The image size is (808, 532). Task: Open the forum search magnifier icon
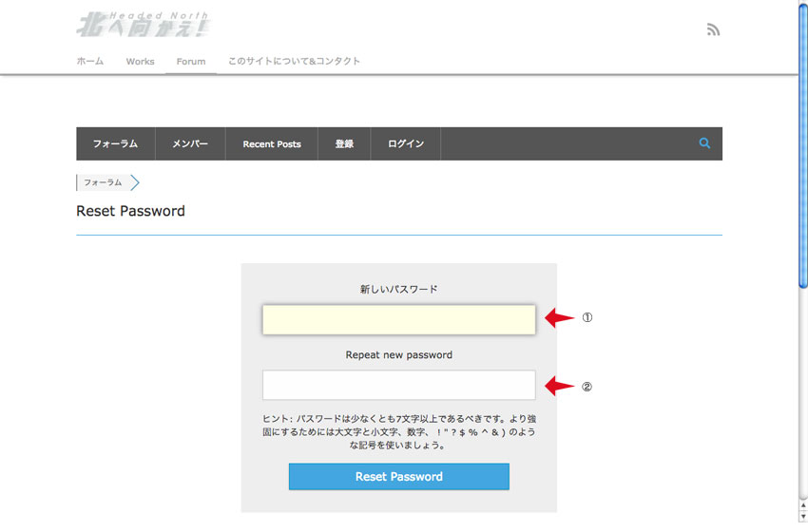pos(704,143)
